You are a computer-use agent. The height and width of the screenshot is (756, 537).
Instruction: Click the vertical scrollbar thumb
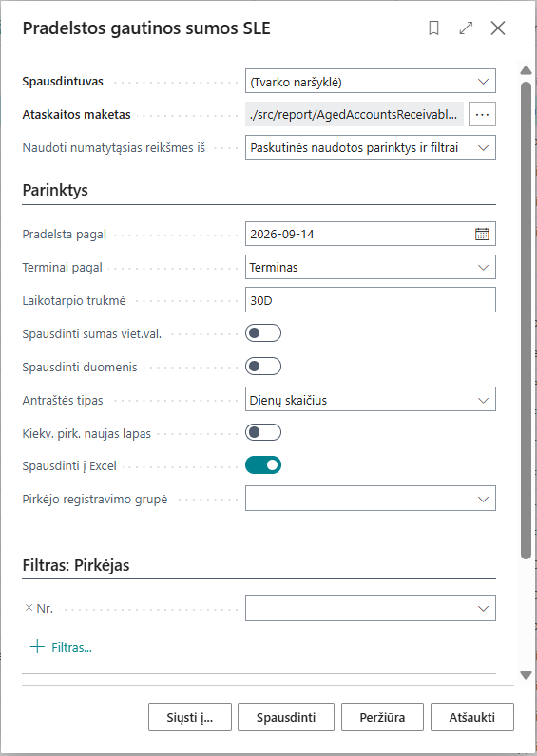tap(526, 321)
